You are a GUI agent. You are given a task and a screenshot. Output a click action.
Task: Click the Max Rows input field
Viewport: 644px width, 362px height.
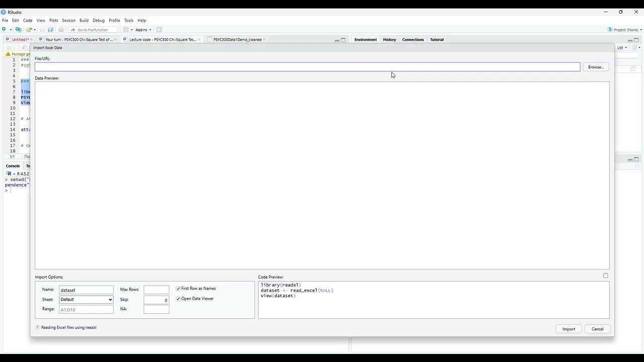pyautogui.click(x=156, y=290)
